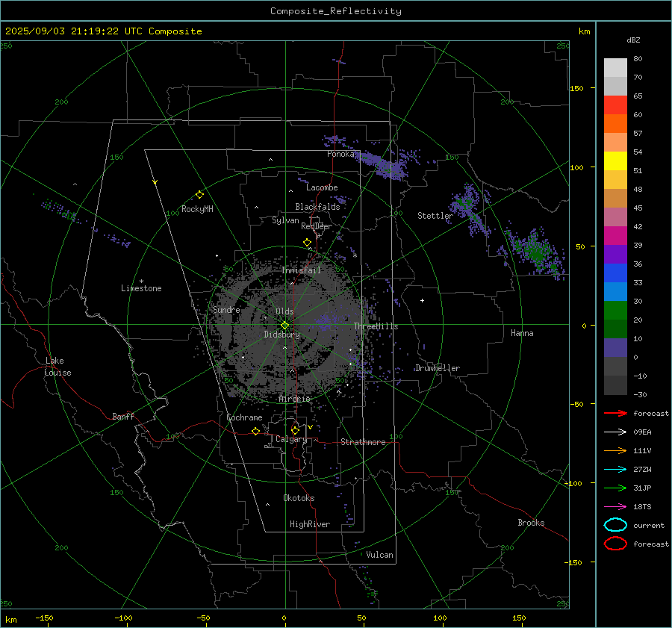Click the Sylvan label
This screenshot has width=672, height=628.
285,220
